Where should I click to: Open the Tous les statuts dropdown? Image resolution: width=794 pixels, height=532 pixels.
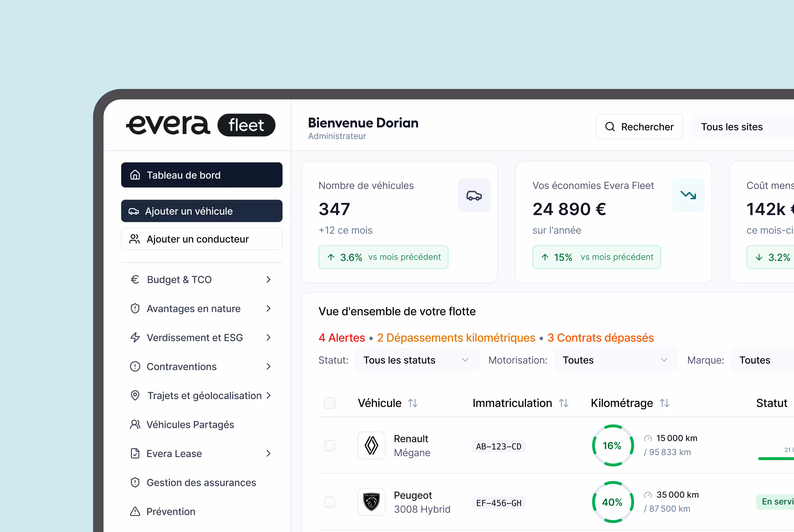pyautogui.click(x=416, y=360)
